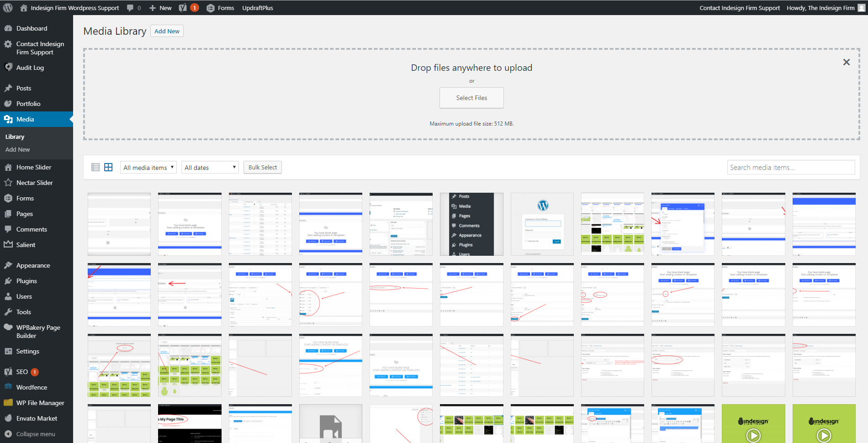Click the WordPress logo icon in admin bar
The image size is (868, 443).
click(8, 8)
